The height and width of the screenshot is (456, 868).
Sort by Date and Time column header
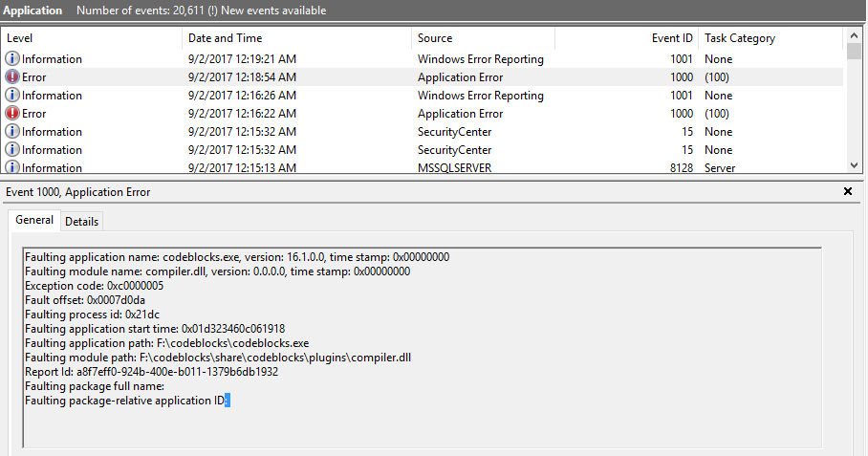[x=296, y=38]
